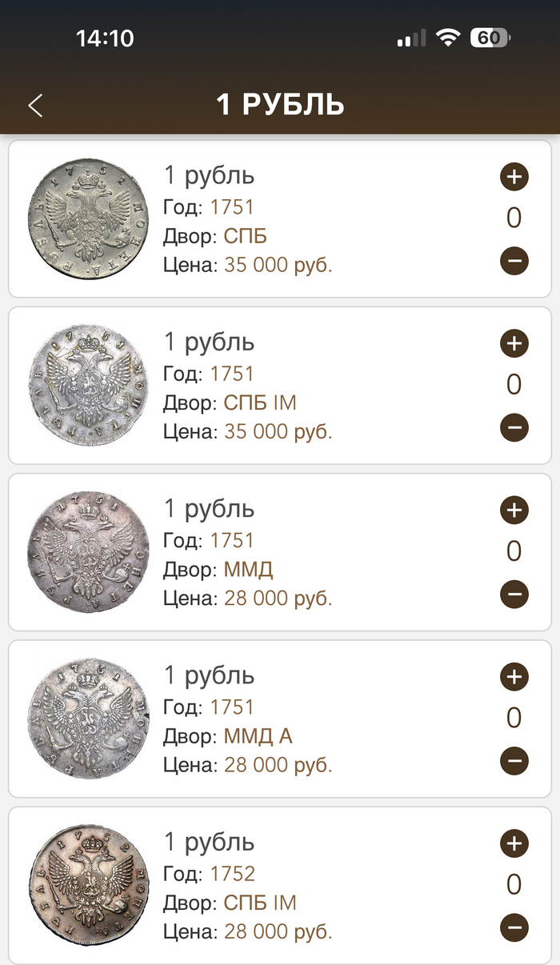Tap the battery indicator in status bar
The width and height of the screenshot is (560, 965).
pos(490,38)
